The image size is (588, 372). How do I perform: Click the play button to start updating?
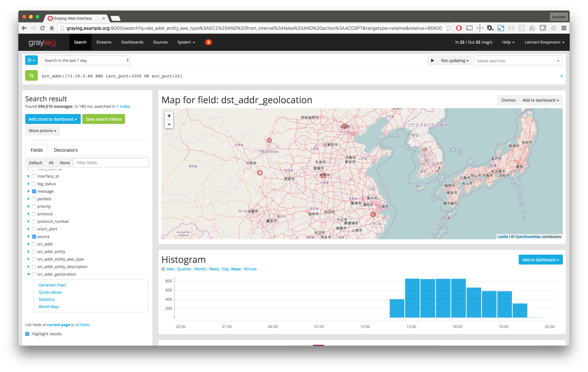click(x=432, y=61)
